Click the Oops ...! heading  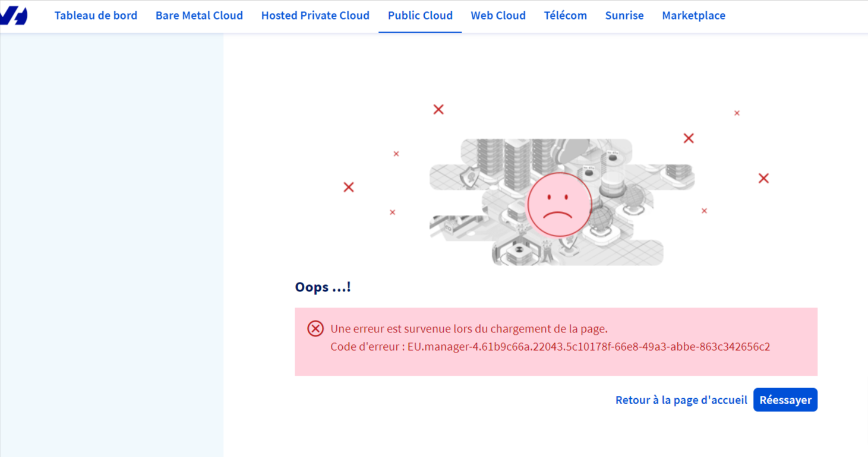pos(323,287)
